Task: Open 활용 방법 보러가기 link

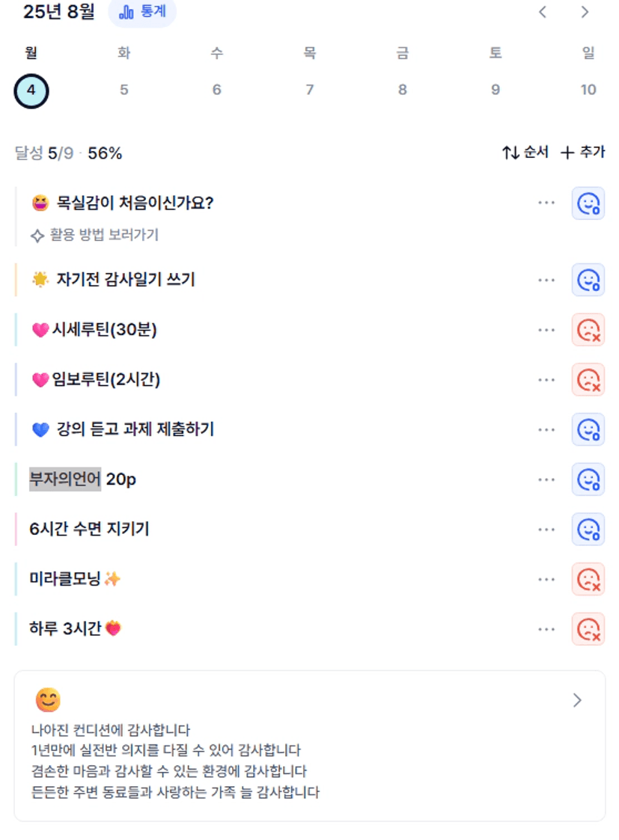Action: [95, 235]
